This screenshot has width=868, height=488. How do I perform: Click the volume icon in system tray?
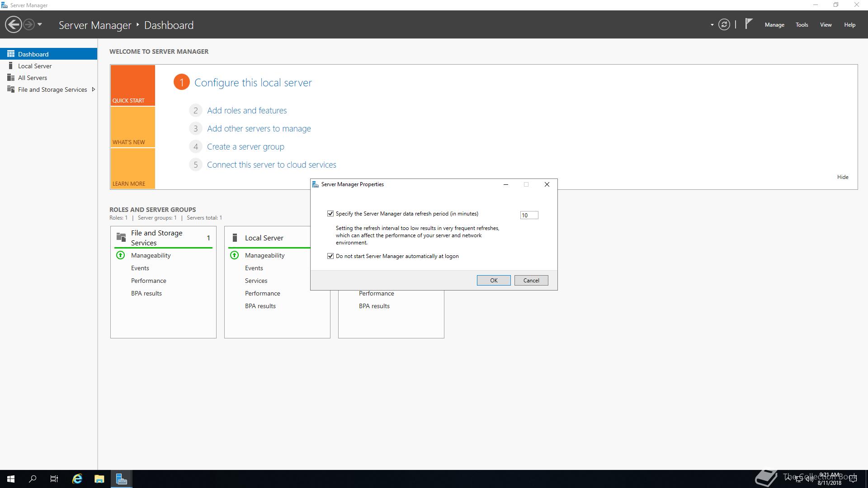(x=809, y=479)
